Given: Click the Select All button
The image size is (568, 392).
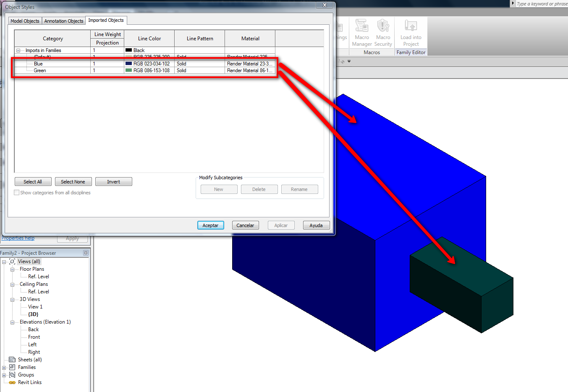Looking at the screenshot, I should tap(33, 182).
